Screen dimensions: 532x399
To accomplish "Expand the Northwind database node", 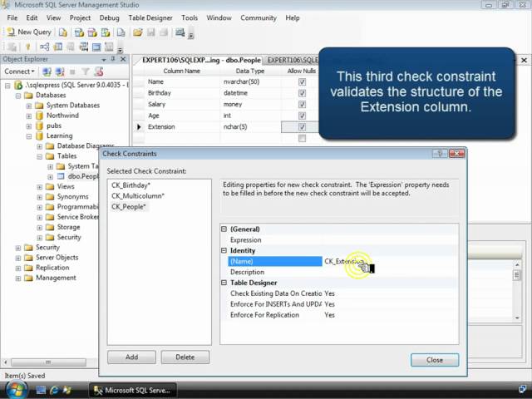I will pos(29,116).
